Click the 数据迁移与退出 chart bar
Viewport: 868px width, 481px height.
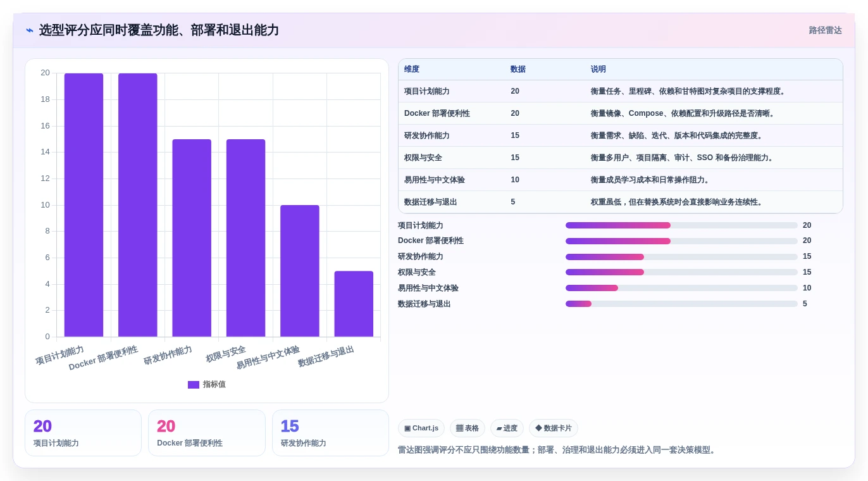[354, 304]
